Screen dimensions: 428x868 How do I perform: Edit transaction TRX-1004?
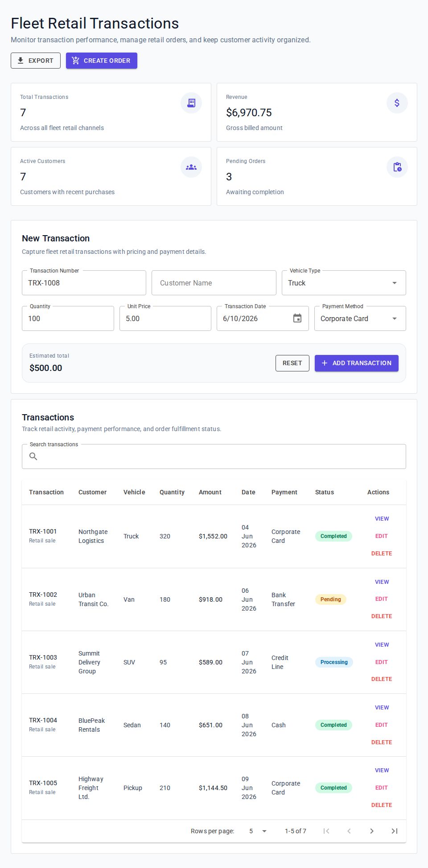tap(382, 725)
